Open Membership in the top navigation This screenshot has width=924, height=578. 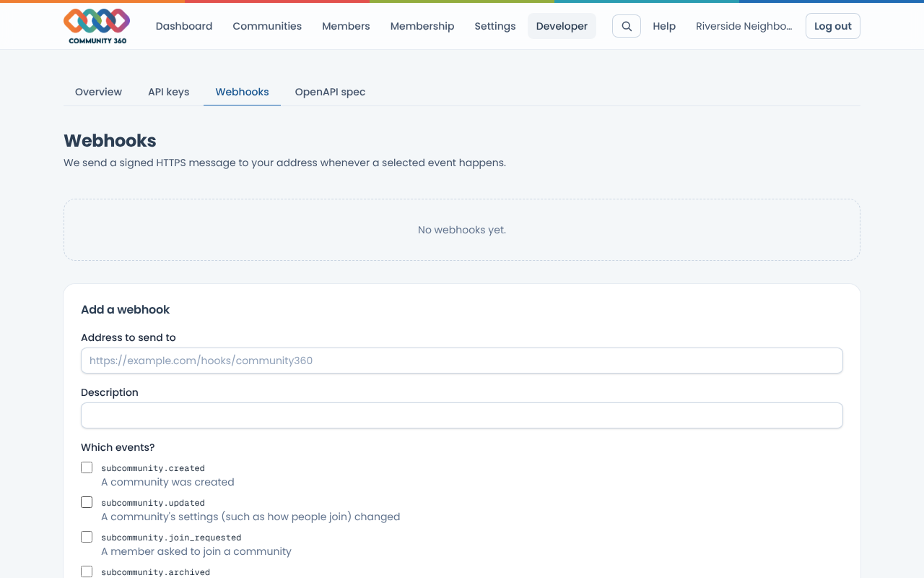tap(422, 26)
